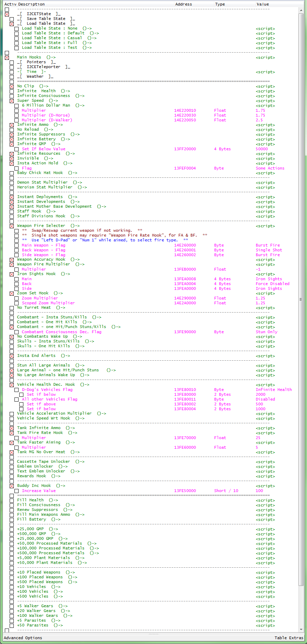This screenshot has height=644, width=307.
Task: Activate the Baby Chick Hat Hook checkbox
Action: (12, 173)
